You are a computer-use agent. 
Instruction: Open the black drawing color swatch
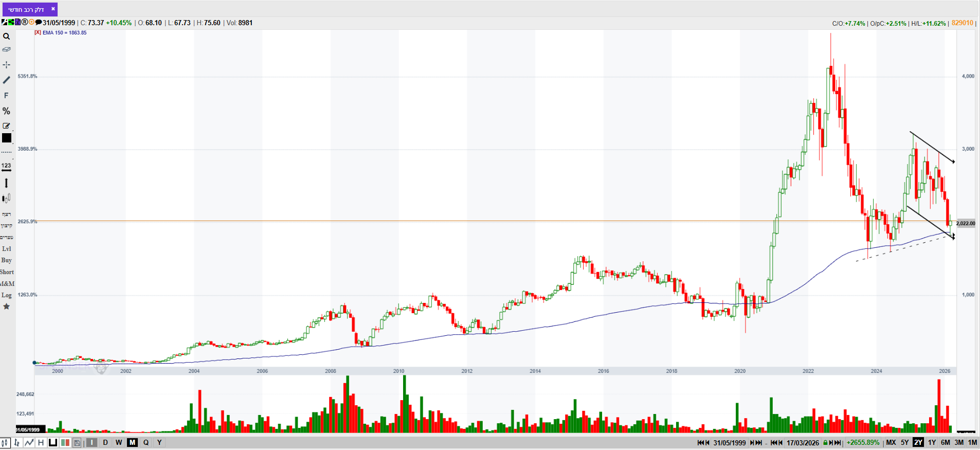tap(7, 138)
